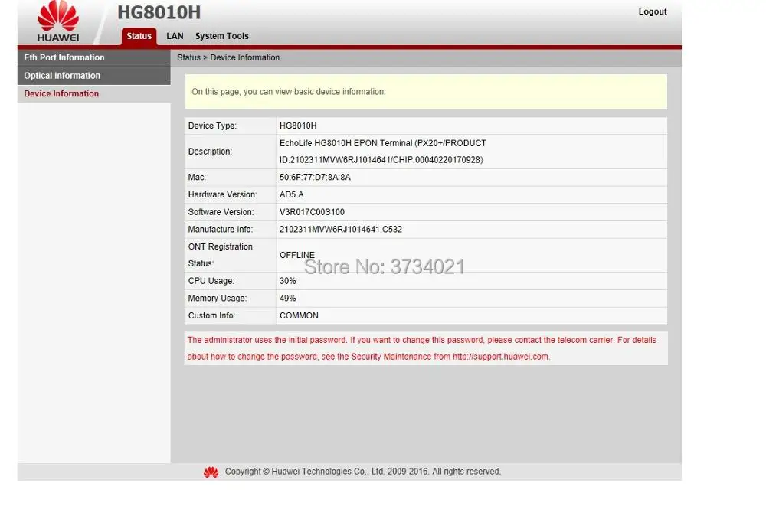This screenshot has height=532, width=766.
Task: Open the Status tab
Action: coord(139,36)
